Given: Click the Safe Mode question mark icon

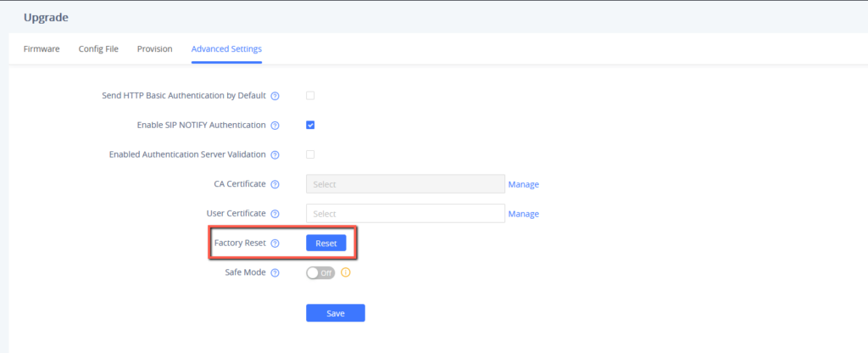Looking at the screenshot, I should pyautogui.click(x=275, y=272).
